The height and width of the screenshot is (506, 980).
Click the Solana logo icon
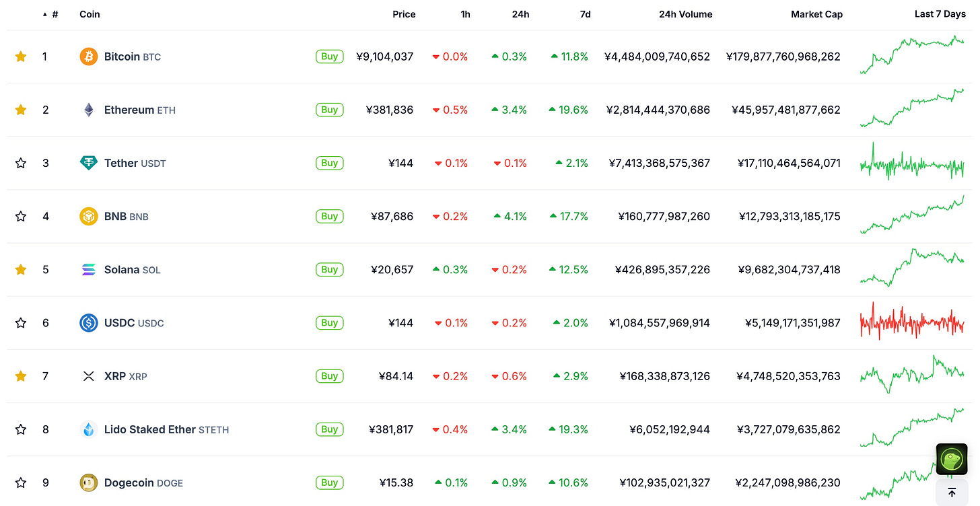coord(89,269)
